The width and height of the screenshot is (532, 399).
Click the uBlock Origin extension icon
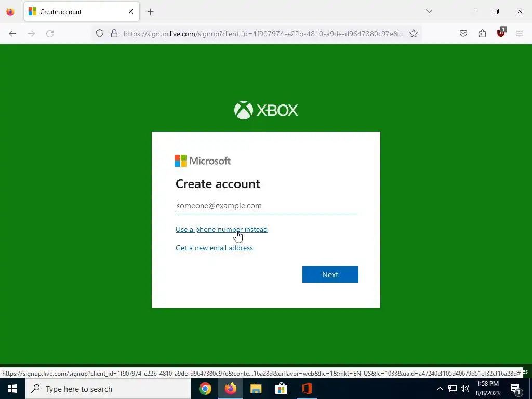pyautogui.click(x=501, y=33)
